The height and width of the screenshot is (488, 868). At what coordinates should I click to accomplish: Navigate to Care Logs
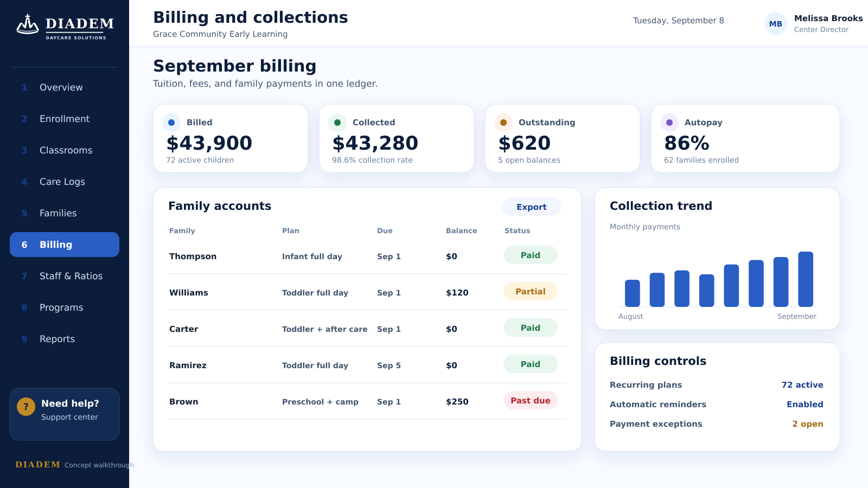click(x=65, y=182)
